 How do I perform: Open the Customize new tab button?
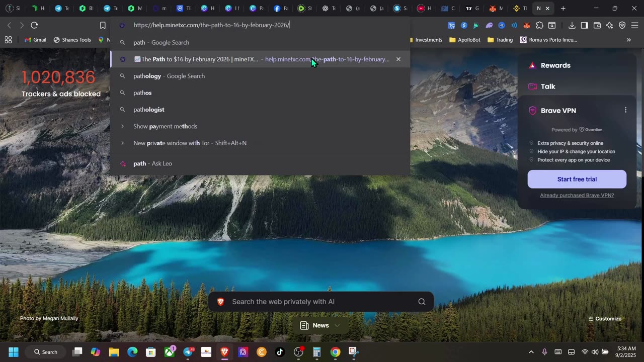(x=605, y=319)
